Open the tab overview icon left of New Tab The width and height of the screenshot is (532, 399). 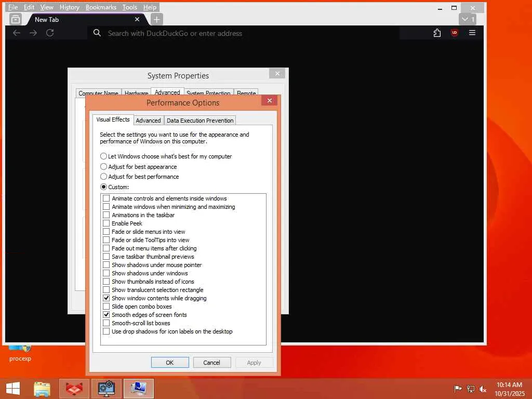[x=16, y=19]
